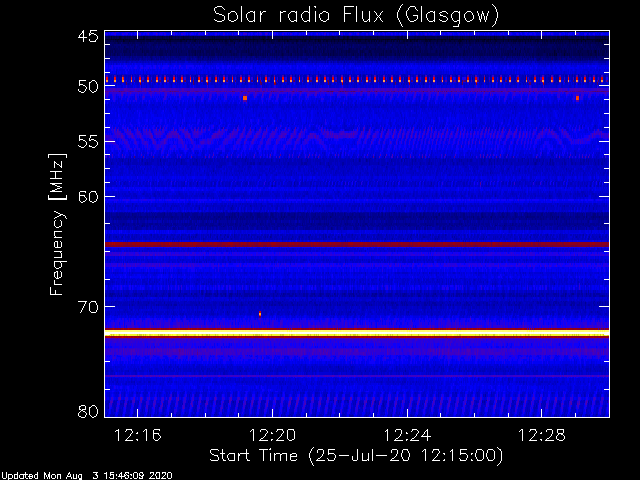Click the "Updated Mon Aug 3 15:46:09 2020" text

click(87, 476)
